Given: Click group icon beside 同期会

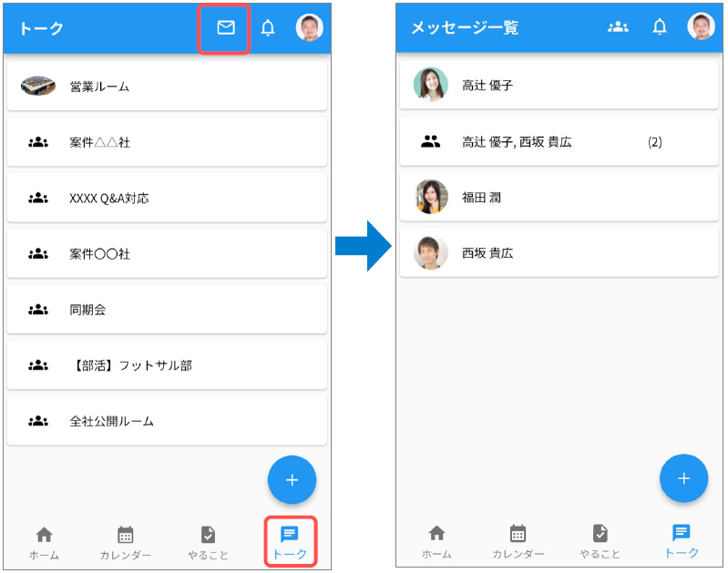Looking at the screenshot, I should pyautogui.click(x=38, y=309).
